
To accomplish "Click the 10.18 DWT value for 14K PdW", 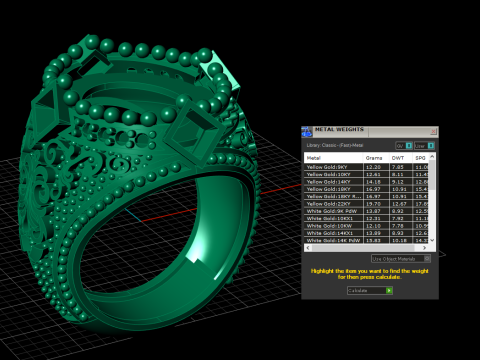I will pos(399,240).
